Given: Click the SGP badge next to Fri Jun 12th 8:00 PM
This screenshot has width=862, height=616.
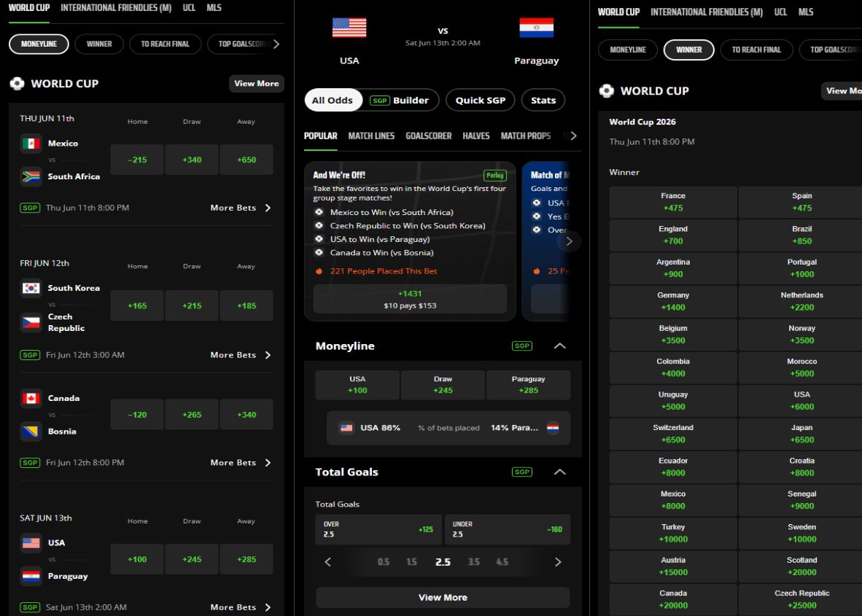Looking at the screenshot, I should (30, 463).
